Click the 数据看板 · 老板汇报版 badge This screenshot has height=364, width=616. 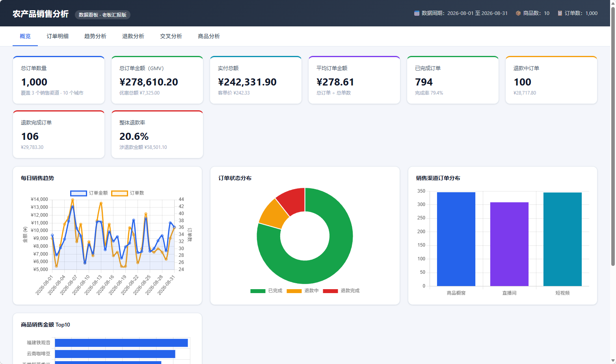tap(102, 15)
